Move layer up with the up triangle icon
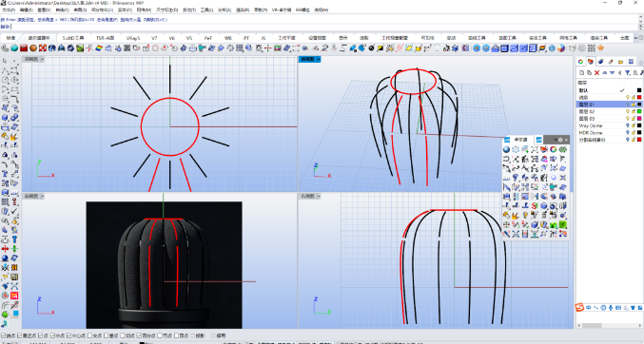Image resolution: width=644 pixels, height=344 pixels. (x=605, y=72)
